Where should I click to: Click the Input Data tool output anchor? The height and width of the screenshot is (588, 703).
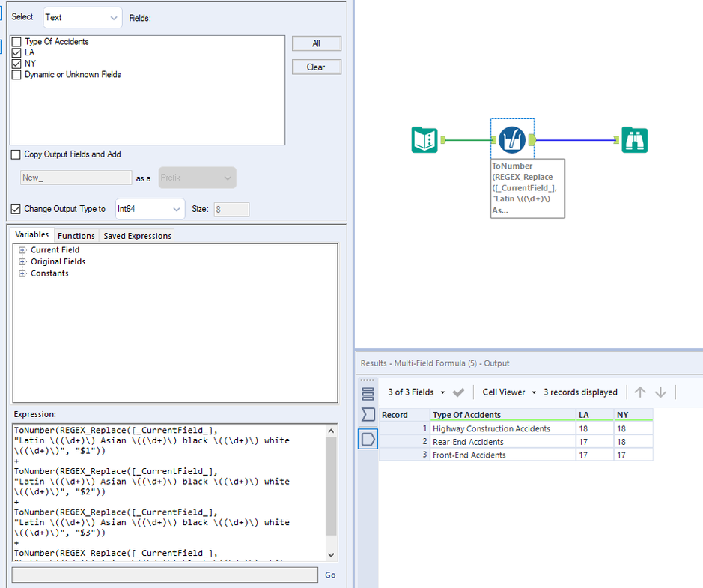443,140
